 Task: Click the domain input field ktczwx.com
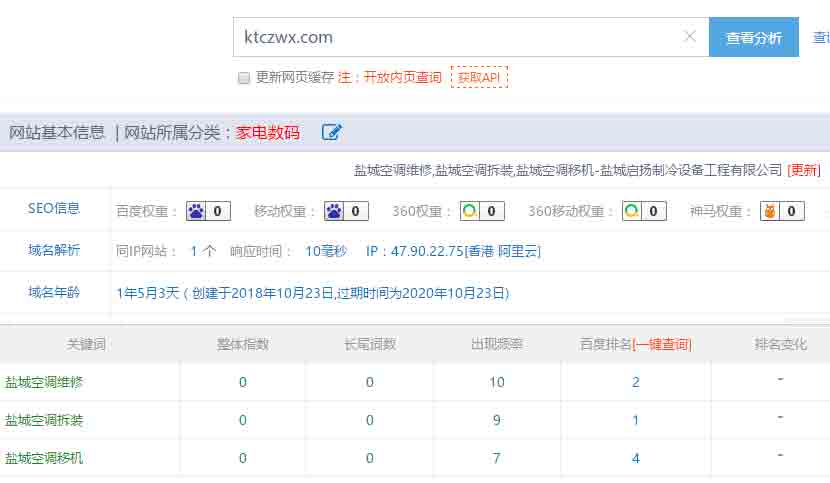(460, 37)
